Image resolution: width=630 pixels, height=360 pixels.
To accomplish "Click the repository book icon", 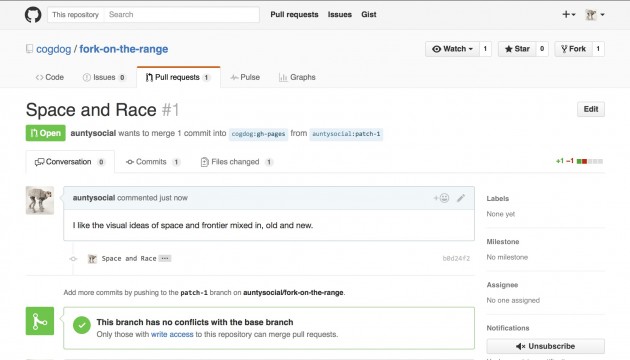I will (x=29, y=49).
